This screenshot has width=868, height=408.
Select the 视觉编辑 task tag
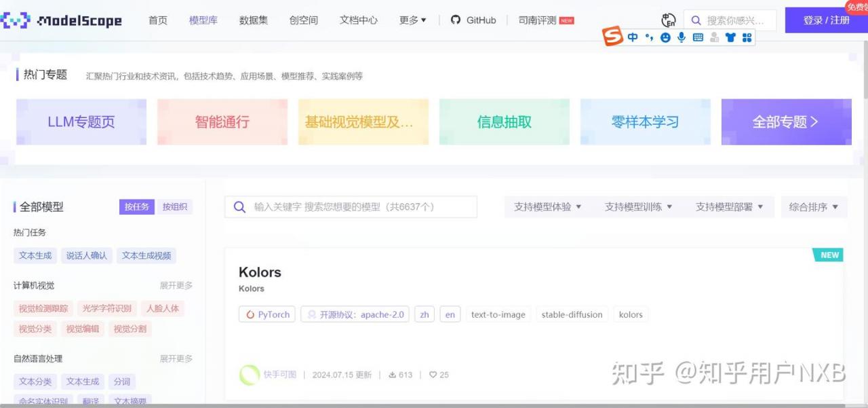(x=83, y=329)
